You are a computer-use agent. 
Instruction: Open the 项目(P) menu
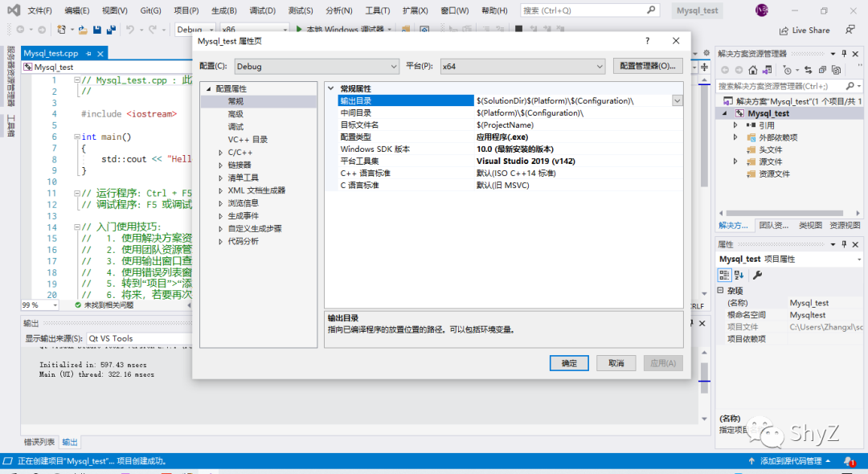186,10
